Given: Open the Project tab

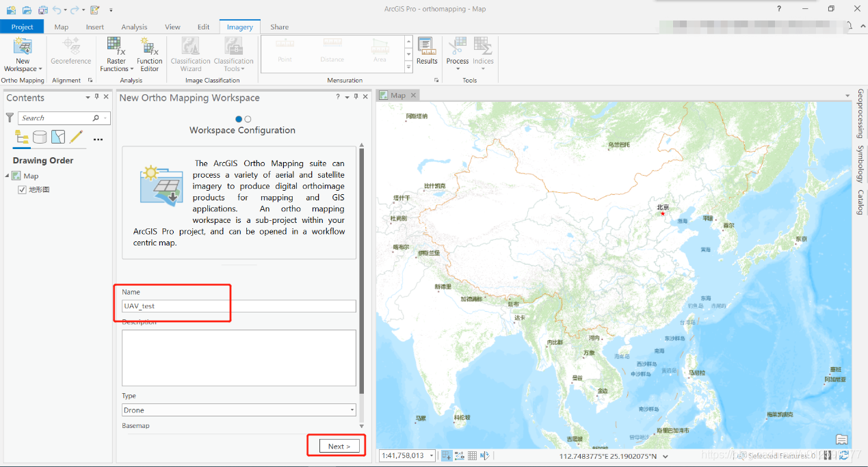Looking at the screenshot, I should pyautogui.click(x=22, y=27).
